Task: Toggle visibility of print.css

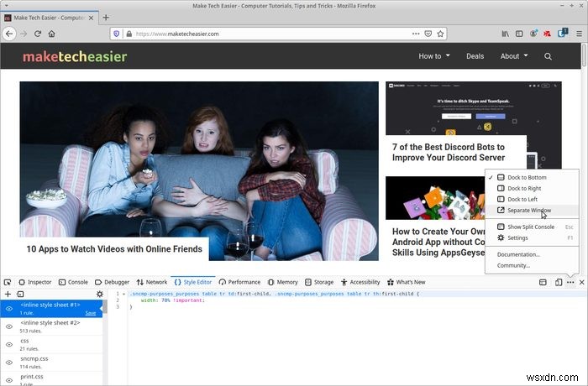Action: [9, 380]
